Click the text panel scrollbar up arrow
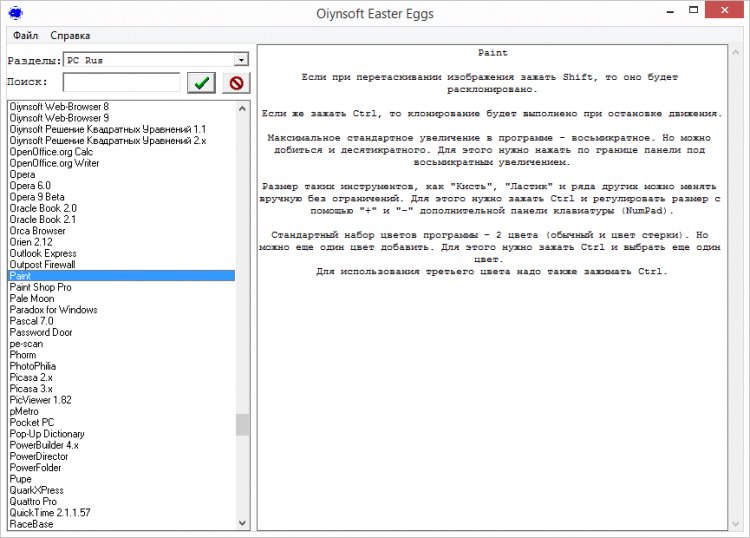Viewport: 750px width, 538px height. [x=735, y=52]
